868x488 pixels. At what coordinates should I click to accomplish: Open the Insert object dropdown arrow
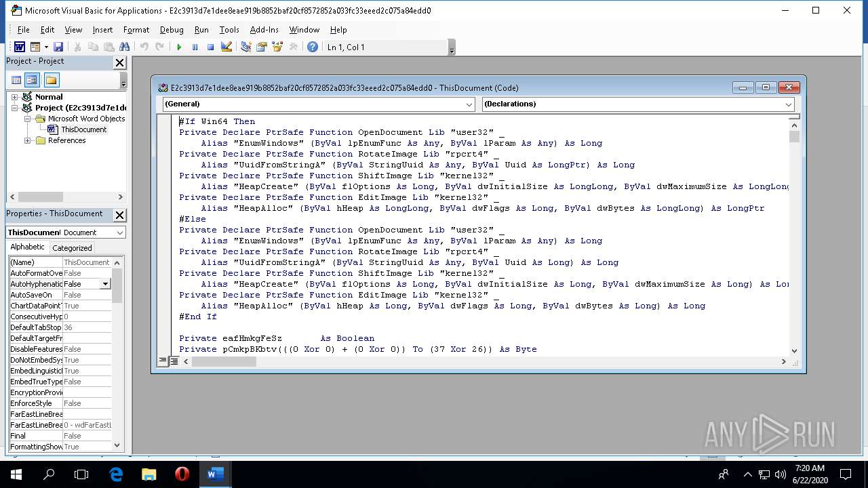[46, 47]
